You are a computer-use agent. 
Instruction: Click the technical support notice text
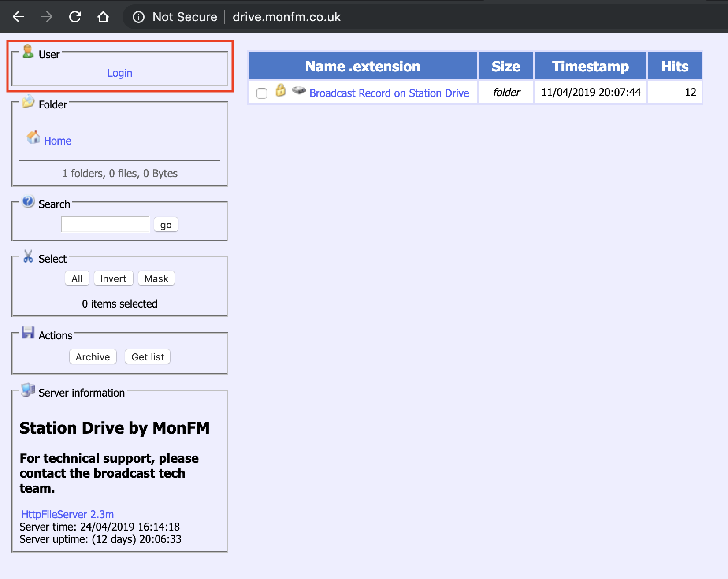click(x=109, y=473)
